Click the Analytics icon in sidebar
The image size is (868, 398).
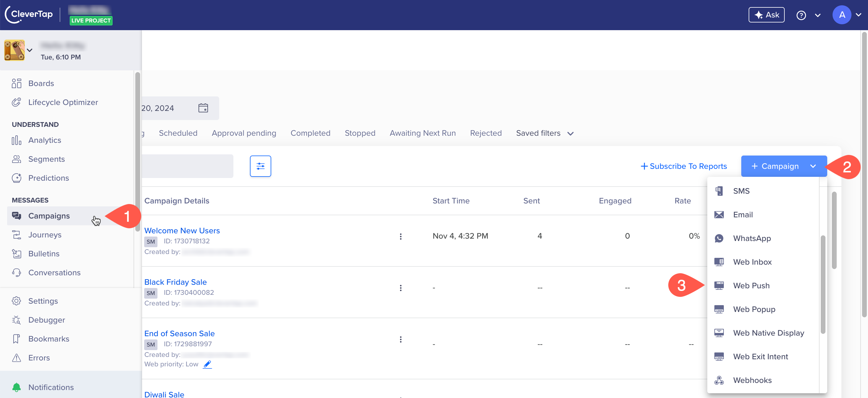[x=17, y=140]
